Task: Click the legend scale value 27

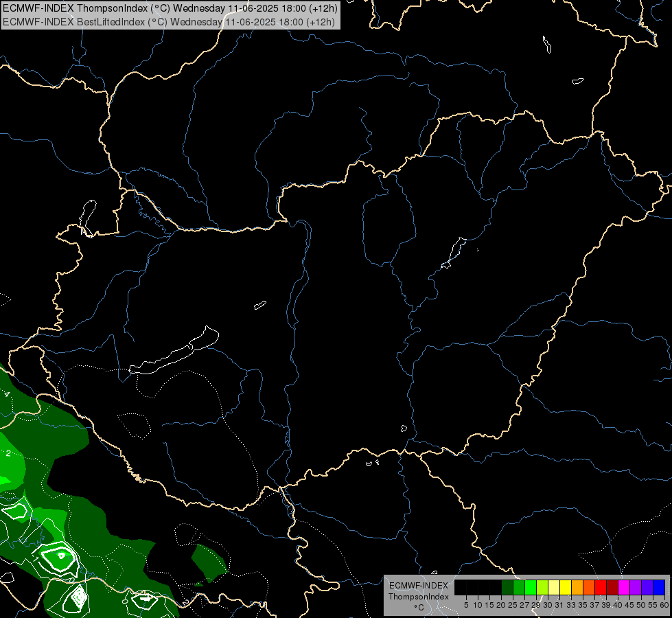Action: coord(524,605)
